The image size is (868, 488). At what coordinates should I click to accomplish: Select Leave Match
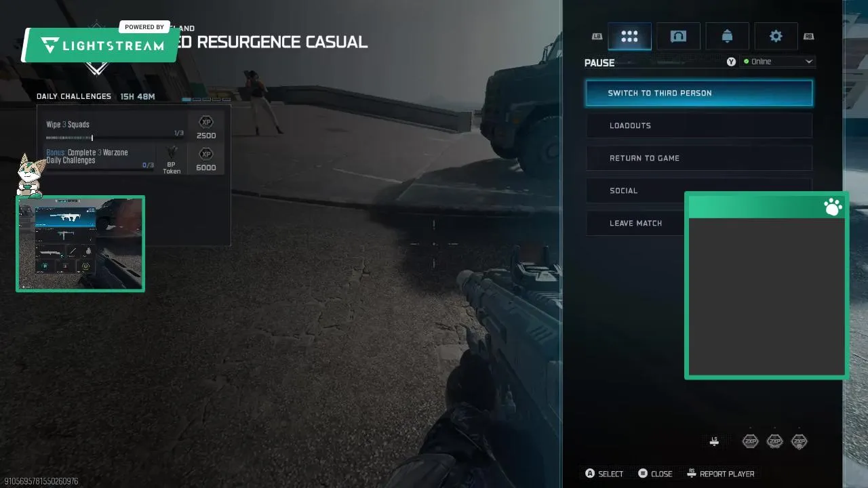(x=635, y=223)
